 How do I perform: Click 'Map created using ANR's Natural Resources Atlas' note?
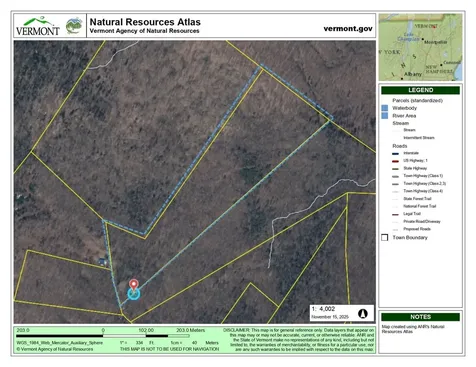point(413,329)
